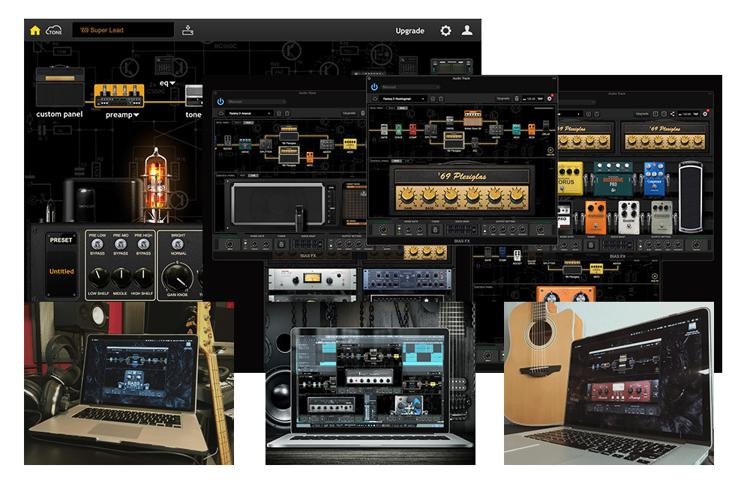The height and width of the screenshot is (486, 750).
Task: Toggle power button in middle BIAS FX window
Action: click(x=375, y=87)
